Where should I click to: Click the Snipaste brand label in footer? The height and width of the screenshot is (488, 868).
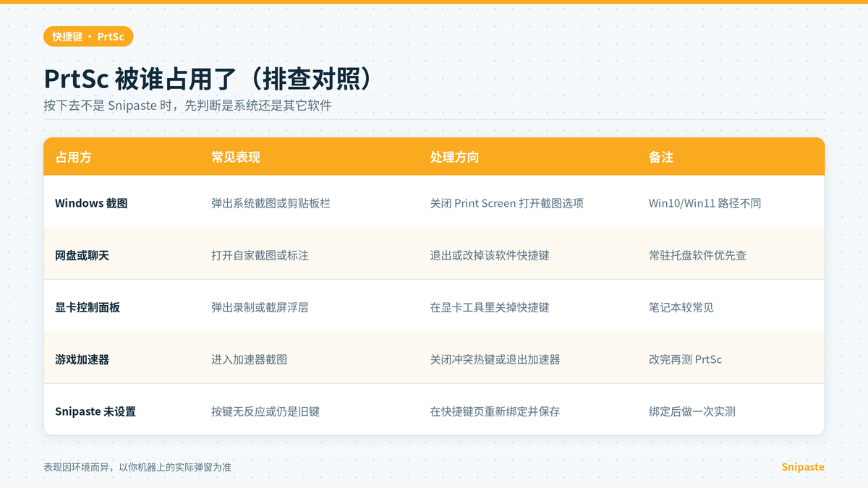pos(803,467)
